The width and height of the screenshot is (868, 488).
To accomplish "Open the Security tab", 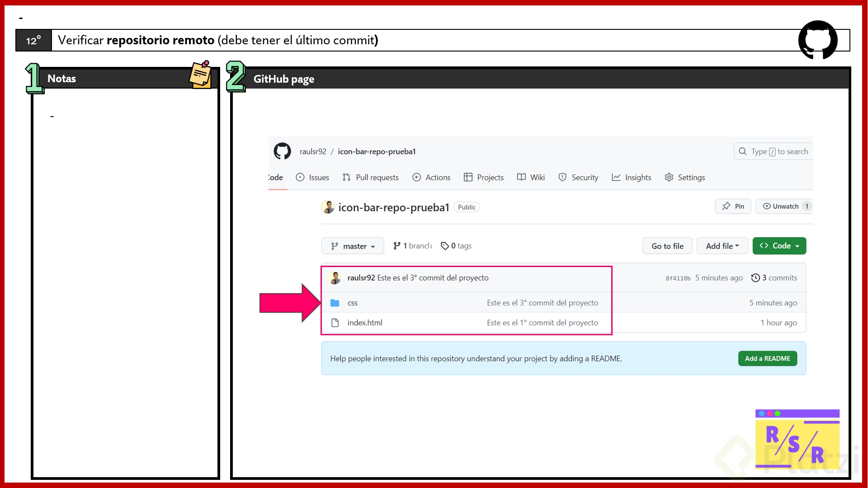I will (x=578, y=177).
